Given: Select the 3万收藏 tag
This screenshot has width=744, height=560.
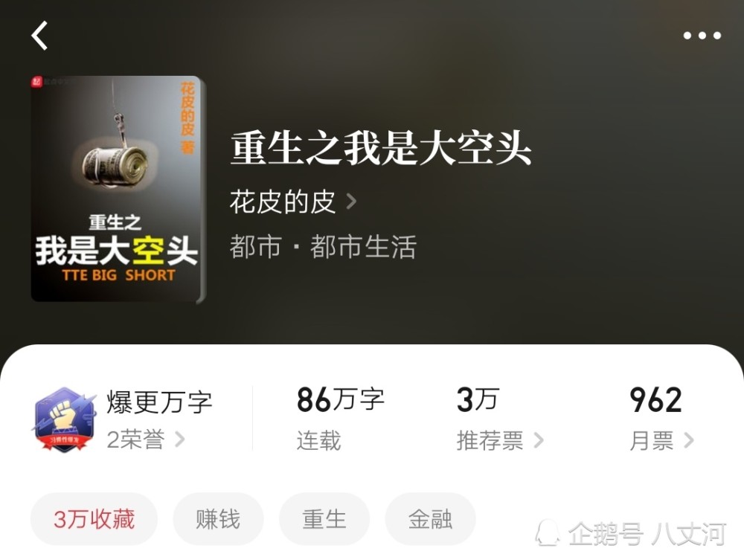Looking at the screenshot, I should pos(94,519).
